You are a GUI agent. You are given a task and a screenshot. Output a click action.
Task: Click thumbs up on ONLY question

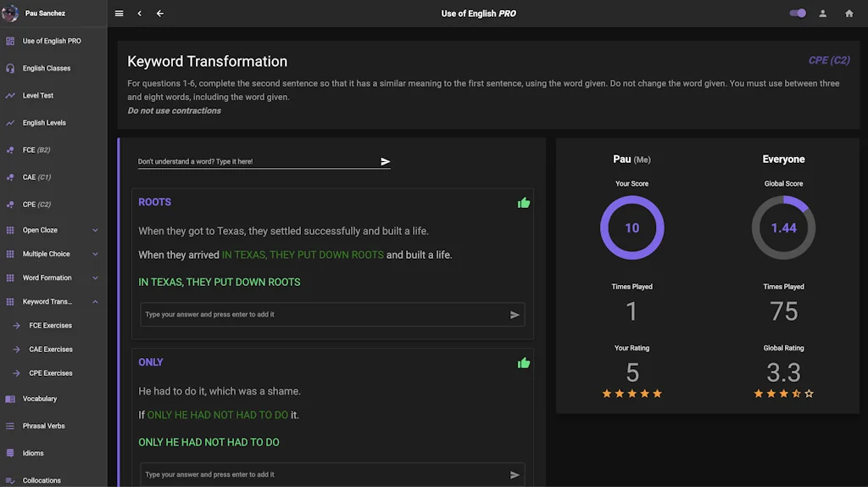coord(524,363)
